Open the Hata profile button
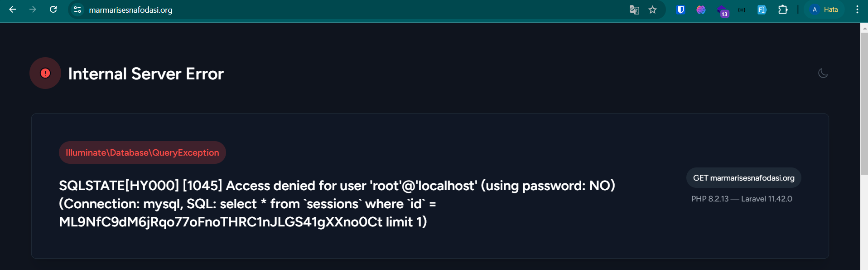868x270 pixels. point(825,10)
